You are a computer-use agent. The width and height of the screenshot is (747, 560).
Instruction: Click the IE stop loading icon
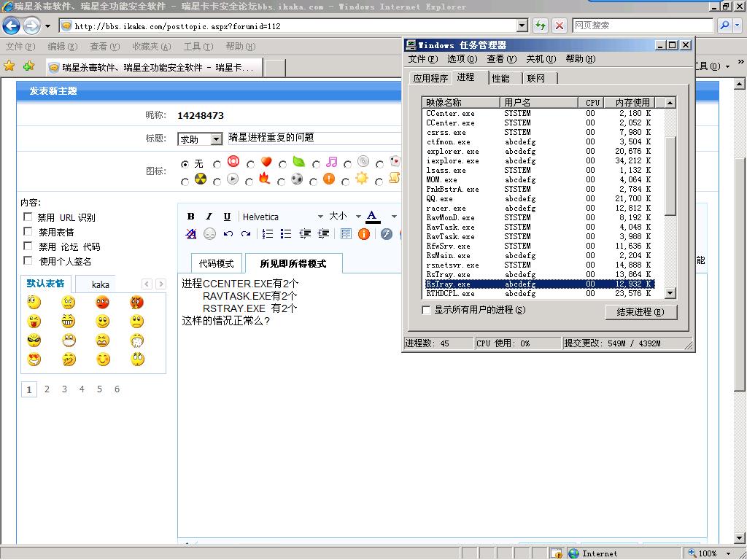(560, 26)
